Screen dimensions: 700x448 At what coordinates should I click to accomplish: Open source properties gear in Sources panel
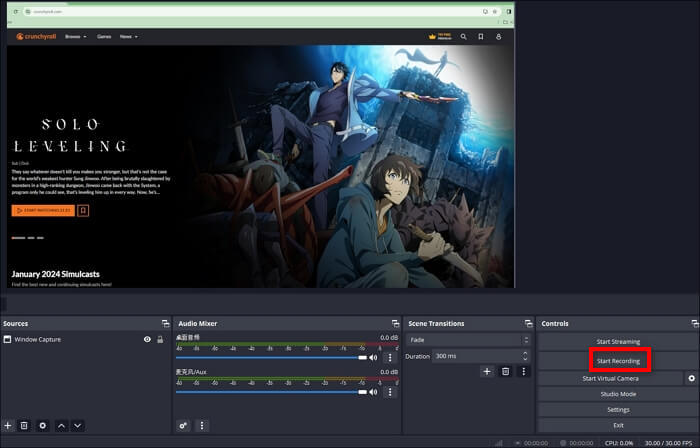tap(42, 426)
